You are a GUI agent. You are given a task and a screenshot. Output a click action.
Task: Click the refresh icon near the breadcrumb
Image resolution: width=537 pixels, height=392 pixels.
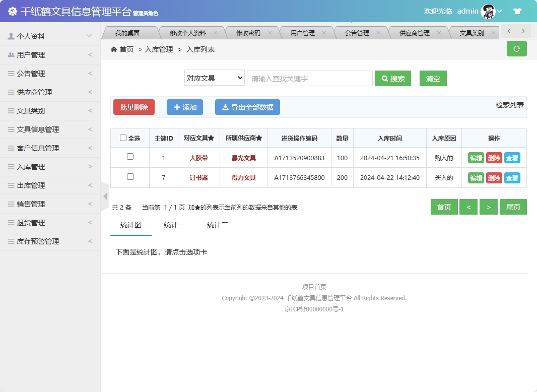click(x=516, y=49)
